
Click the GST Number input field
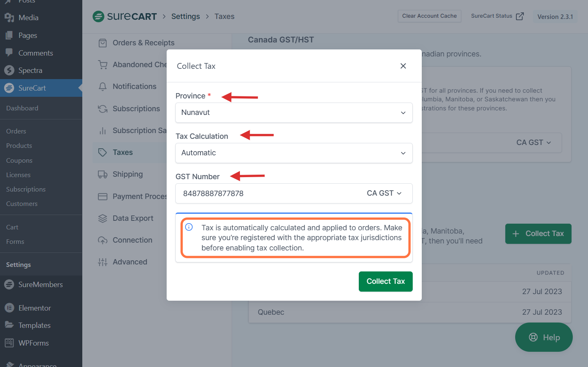tap(267, 193)
